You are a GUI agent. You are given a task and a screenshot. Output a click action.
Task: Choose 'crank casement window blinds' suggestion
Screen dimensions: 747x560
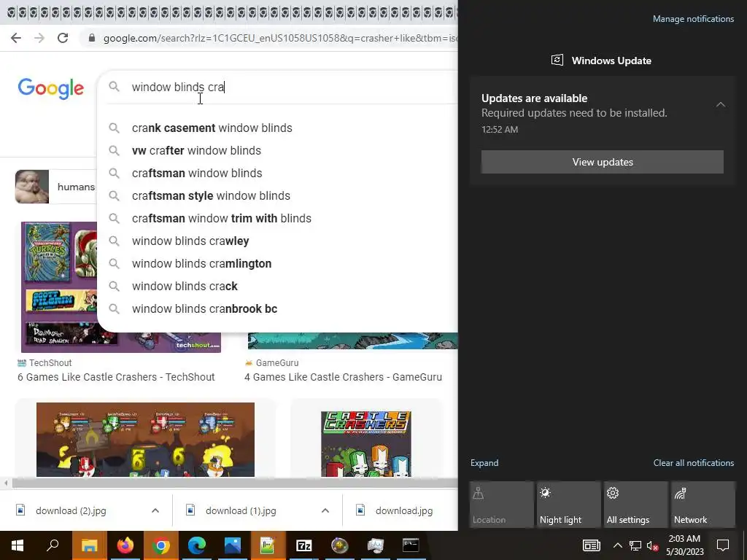point(277,128)
